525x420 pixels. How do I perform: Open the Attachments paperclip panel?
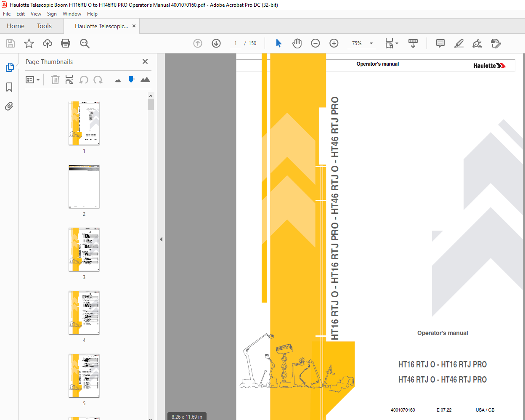[x=9, y=106]
